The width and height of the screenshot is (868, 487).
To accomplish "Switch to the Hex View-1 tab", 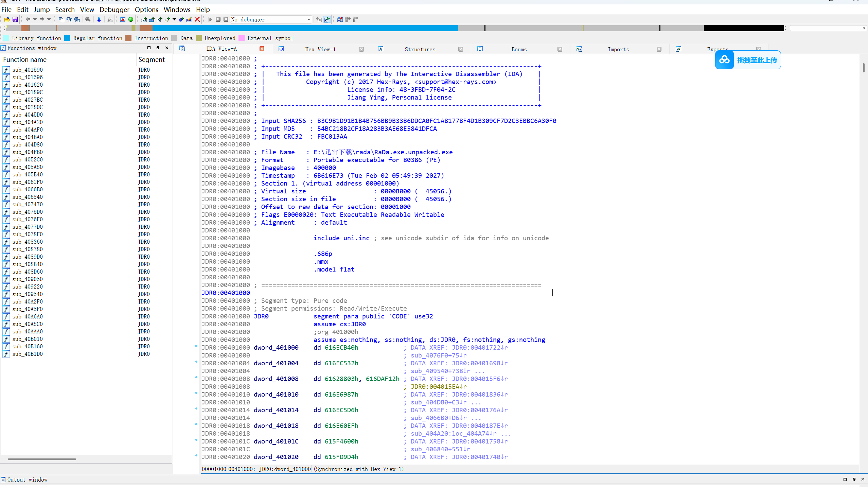I will (x=320, y=49).
